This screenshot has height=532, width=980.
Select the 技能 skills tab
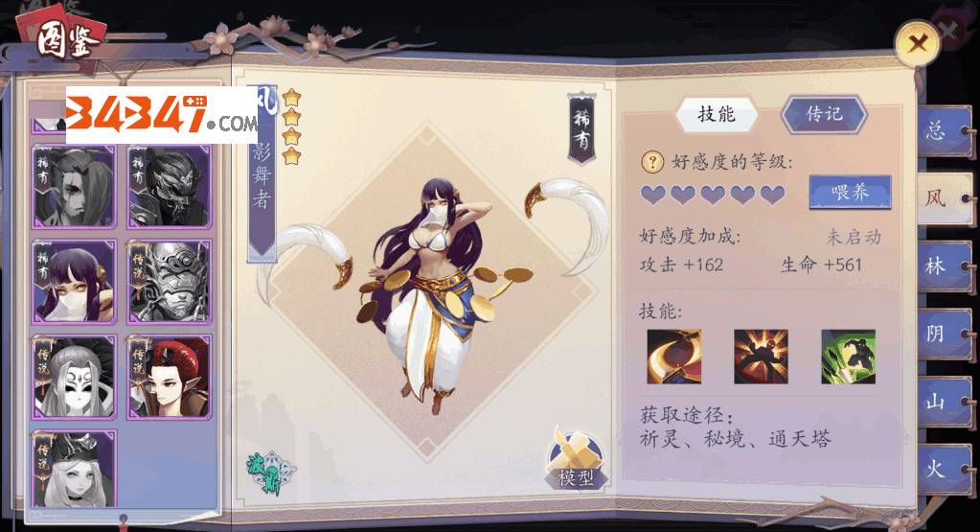coord(717,114)
